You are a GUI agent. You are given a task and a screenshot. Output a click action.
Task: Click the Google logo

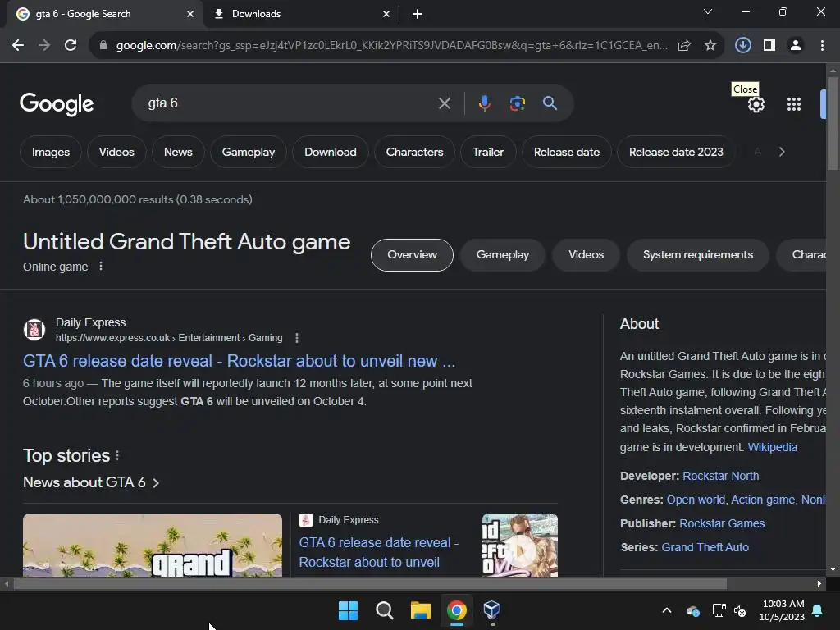pos(57,104)
